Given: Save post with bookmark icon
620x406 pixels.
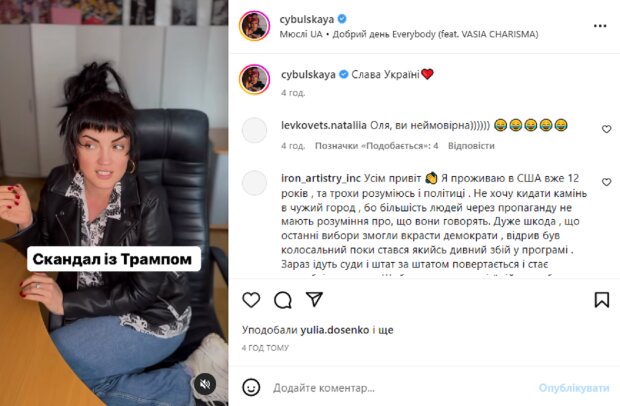Looking at the screenshot, I should click(x=602, y=300).
